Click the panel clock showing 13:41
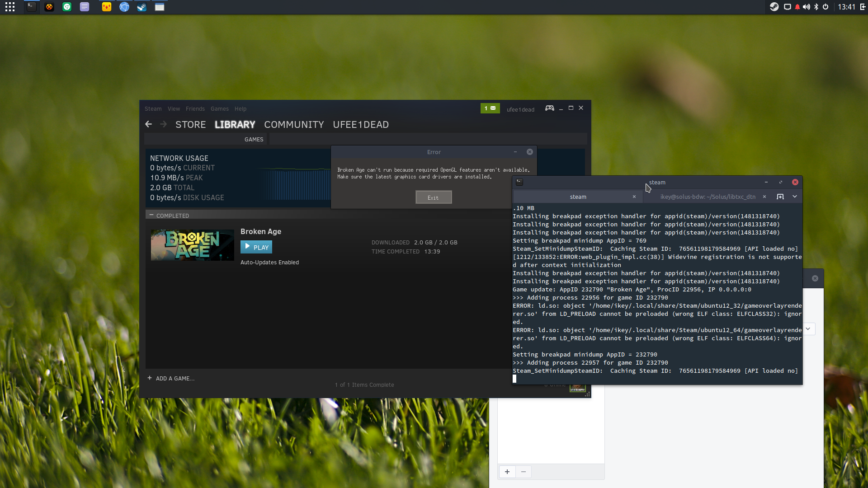 (x=846, y=7)
